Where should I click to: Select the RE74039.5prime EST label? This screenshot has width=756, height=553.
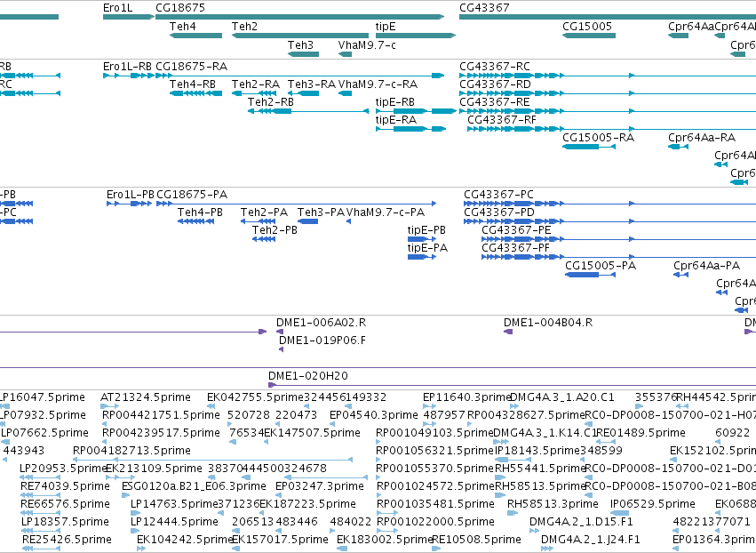65,487
